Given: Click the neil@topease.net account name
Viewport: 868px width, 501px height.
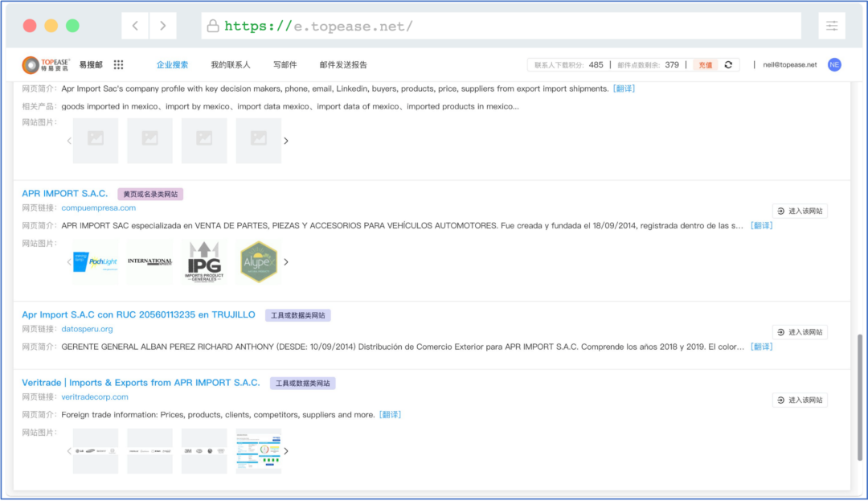Looking at the screenshot, I should [x=789, y=65].
